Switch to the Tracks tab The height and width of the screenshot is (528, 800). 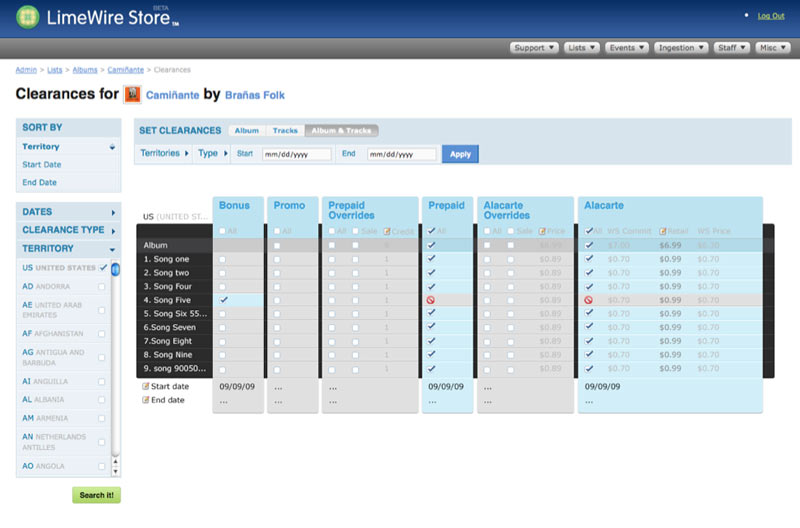pyautogui.click(x=285, y=131)
